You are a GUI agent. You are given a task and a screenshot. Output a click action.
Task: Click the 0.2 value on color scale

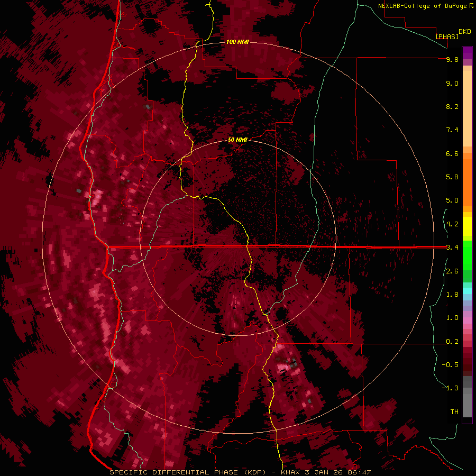tap(452, 342)
